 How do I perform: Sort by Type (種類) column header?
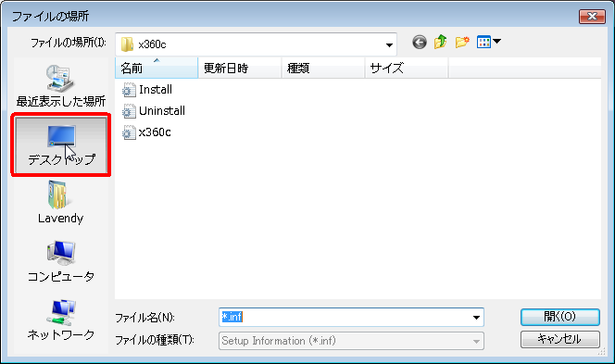coord(323,68)
